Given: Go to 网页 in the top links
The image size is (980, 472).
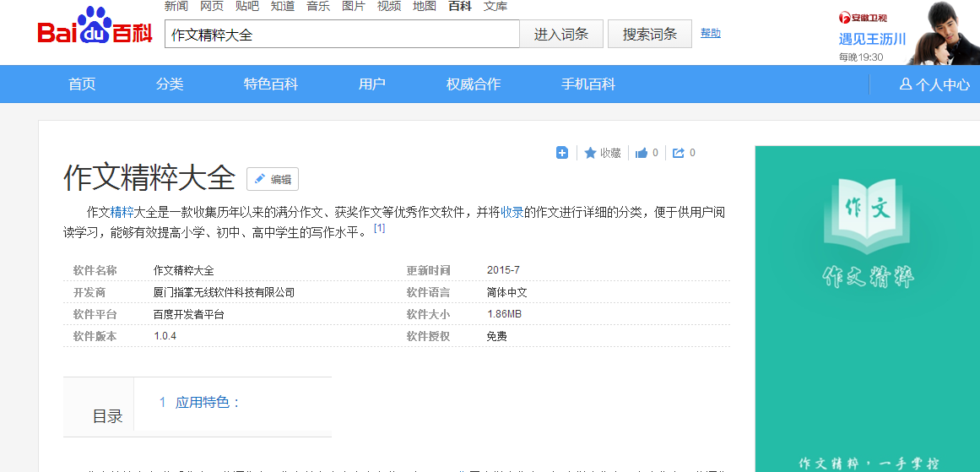Looking at the screenshot, I should 212,6.
